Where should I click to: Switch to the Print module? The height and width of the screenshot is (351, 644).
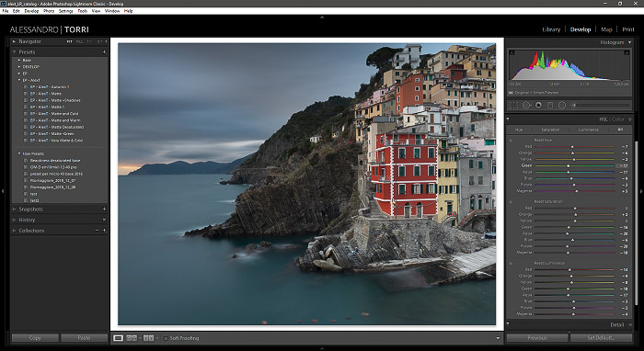[x=628, y=29]
